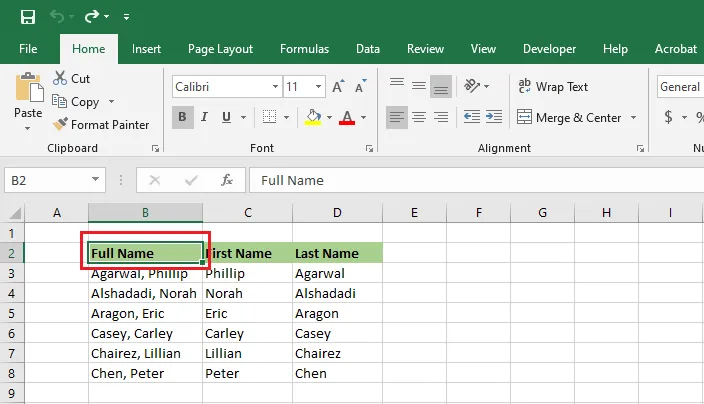Image resolution: width=704 pixels, height=404 pixels.
Task: Open the File tab
Action: pos(28,48)
